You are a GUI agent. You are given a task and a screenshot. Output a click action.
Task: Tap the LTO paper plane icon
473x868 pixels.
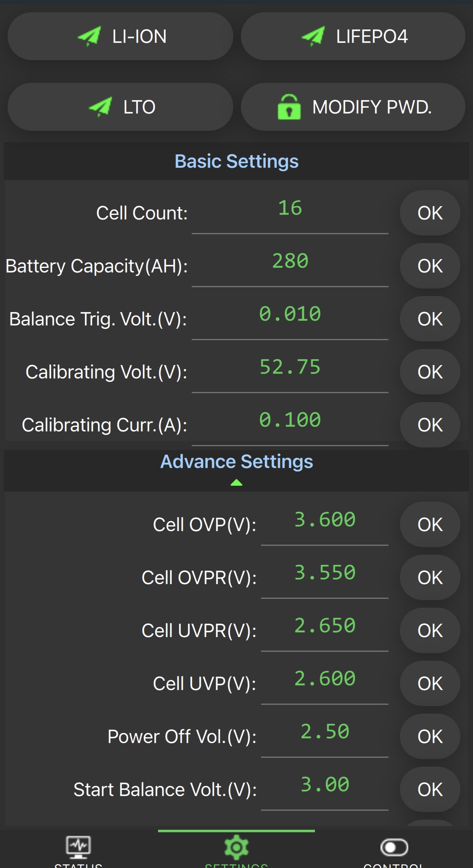pos(100,107)
